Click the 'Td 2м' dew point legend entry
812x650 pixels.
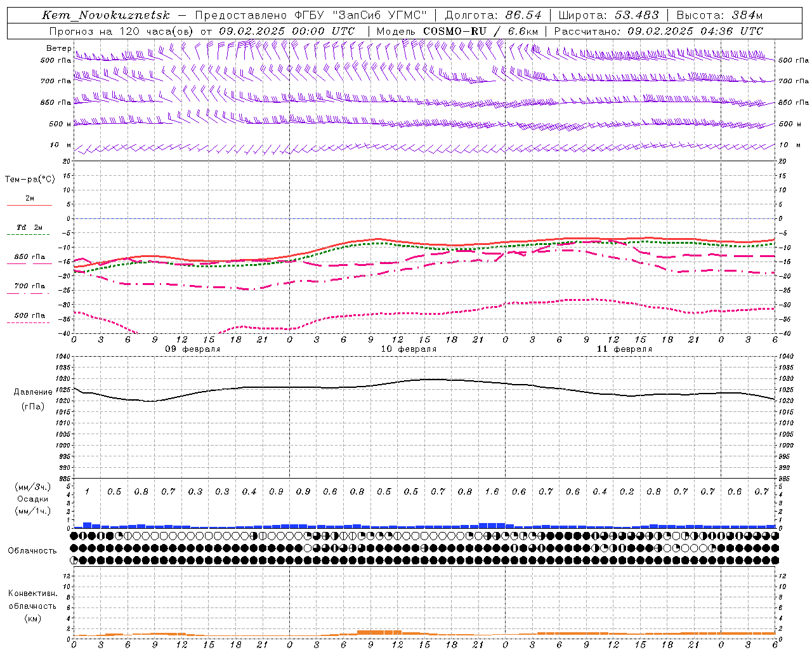click(x=30, y=227)
